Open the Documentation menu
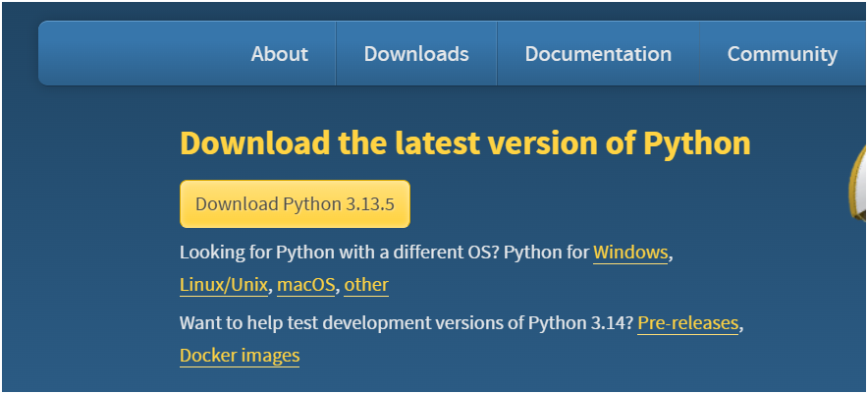Screen dimensions: 868x394 598,54
